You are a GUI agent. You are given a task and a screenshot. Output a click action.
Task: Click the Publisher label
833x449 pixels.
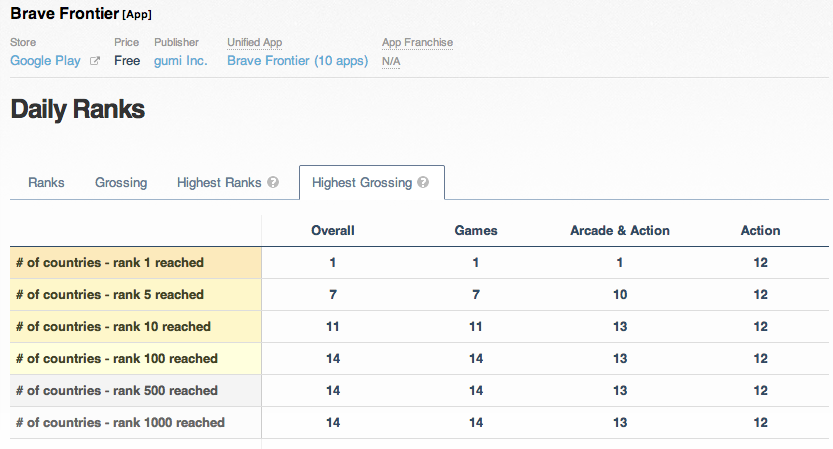tap(176, 42)
